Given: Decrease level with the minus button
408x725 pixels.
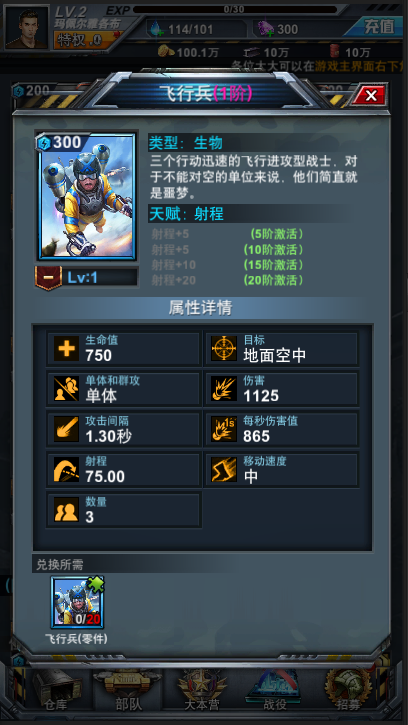Looking at the screenshot, I should pyautogui.click(x=49, y=277).
